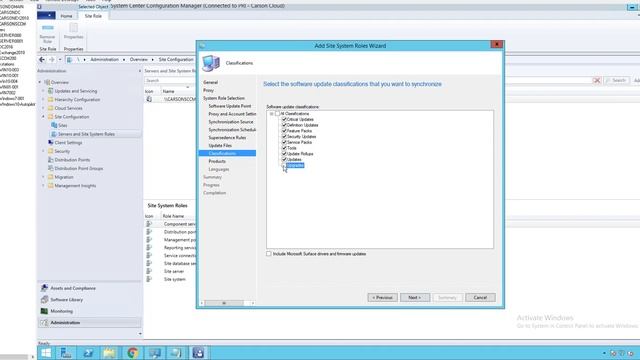Collapse the All Classifications tree node
Viewport: 640px width, 360px height.
[x=271, y=113]
